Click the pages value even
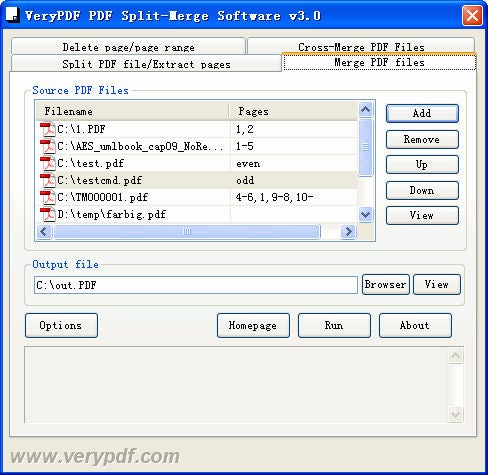Viewport: 488px width, 475px height. pyautogui.click(x=248, y=164)
